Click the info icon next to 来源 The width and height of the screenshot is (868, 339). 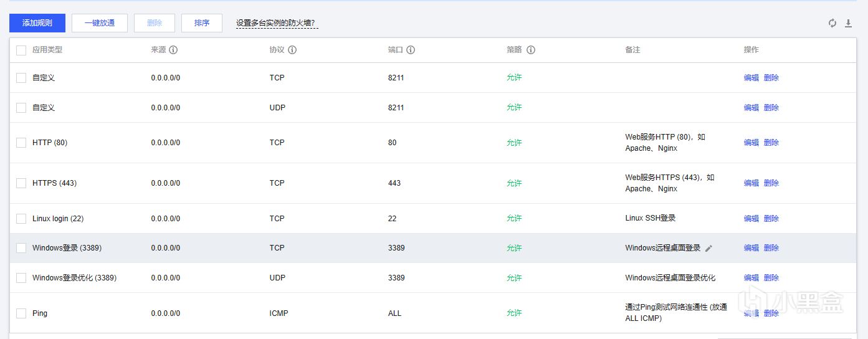pyautogui.click(x=173, y=50)
